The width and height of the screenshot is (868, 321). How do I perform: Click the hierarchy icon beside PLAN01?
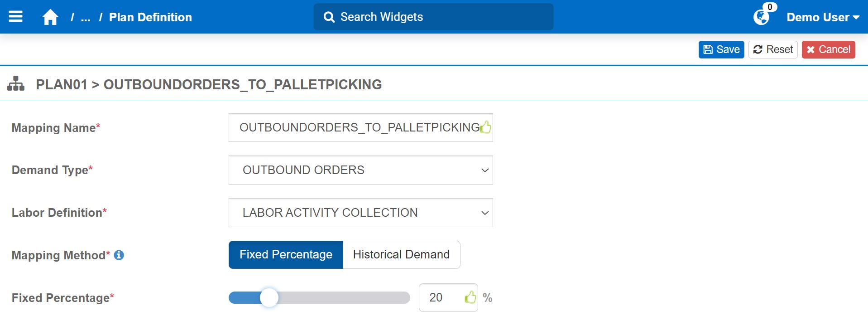tap(16, 84)
